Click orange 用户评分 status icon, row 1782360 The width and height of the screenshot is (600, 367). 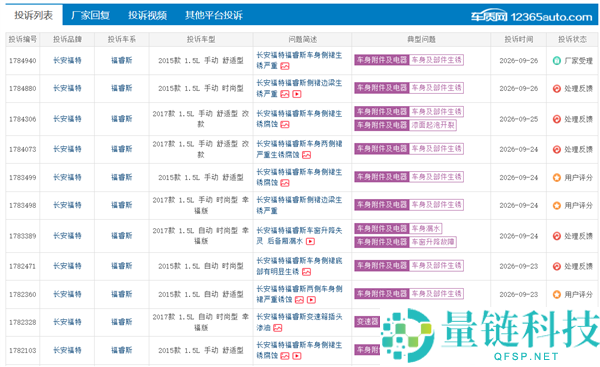[x=557, y=294]
